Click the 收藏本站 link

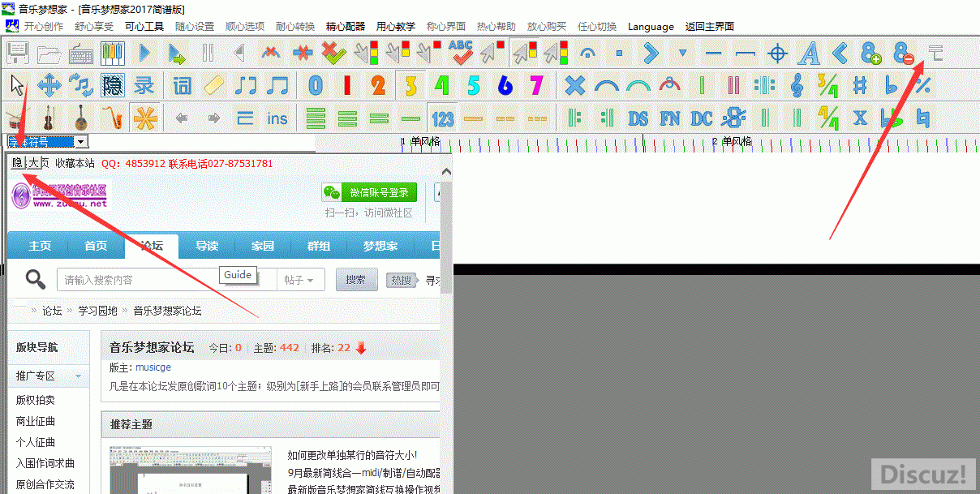point(75,163)
